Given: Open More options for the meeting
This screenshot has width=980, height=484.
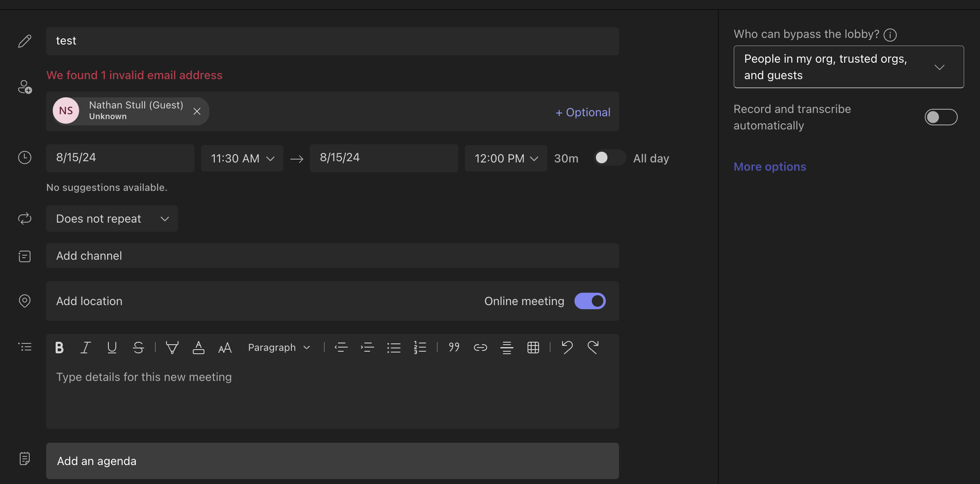Looking at the screenshot, I should 769,167.
